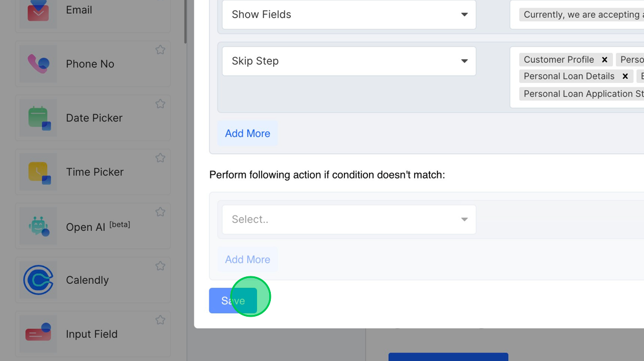Expand the Skip Step dropdown
This screenshot has width=644, height=361.
(x=348, y=61)
